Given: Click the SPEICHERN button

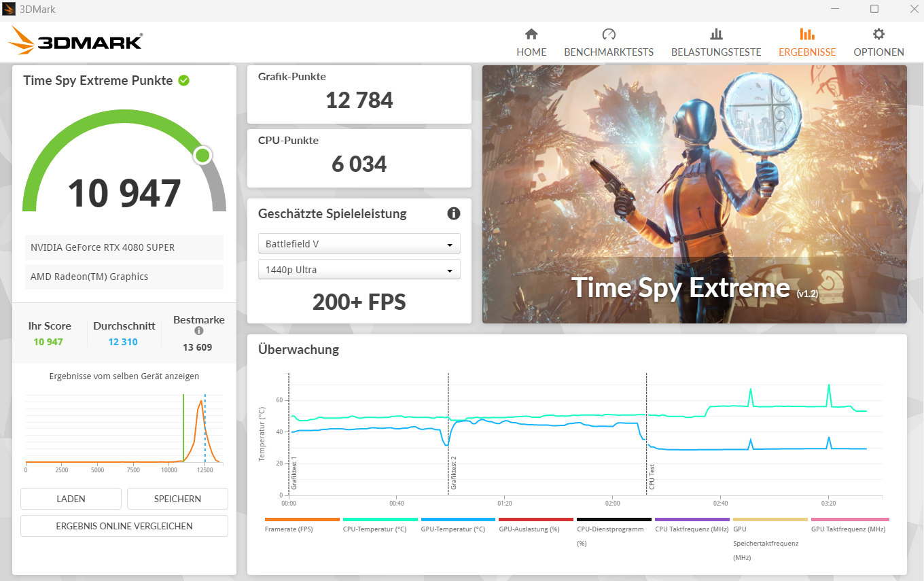Looking at the screenshot, I should click(x=177, y=499).
